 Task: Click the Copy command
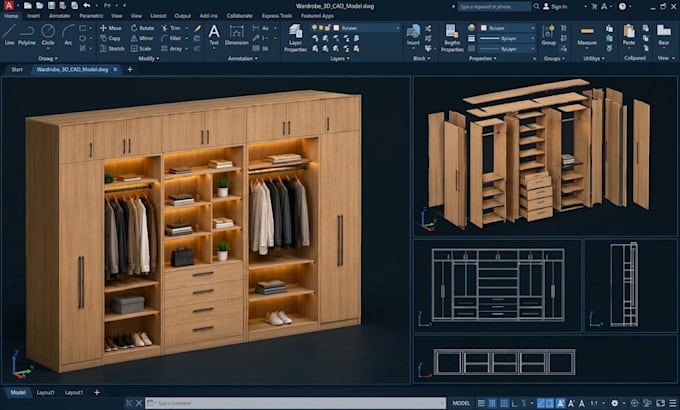(110, 38)
